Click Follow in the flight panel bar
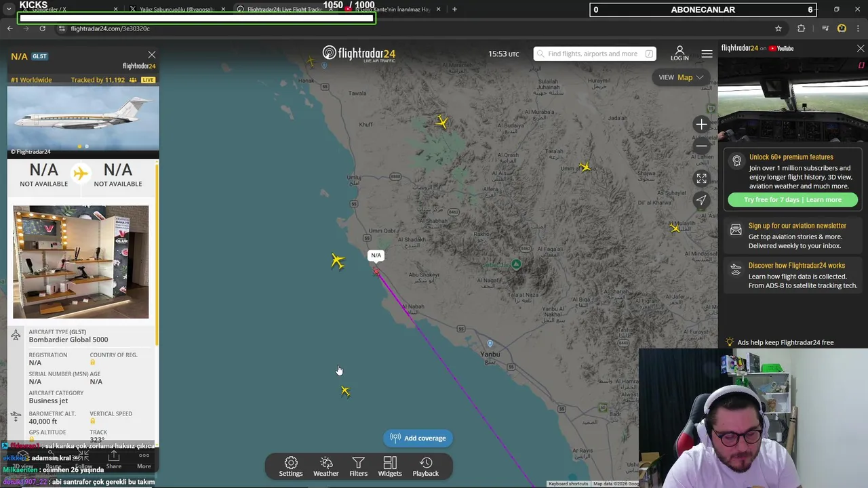868x488 pixels. click(x=83, y=460)
